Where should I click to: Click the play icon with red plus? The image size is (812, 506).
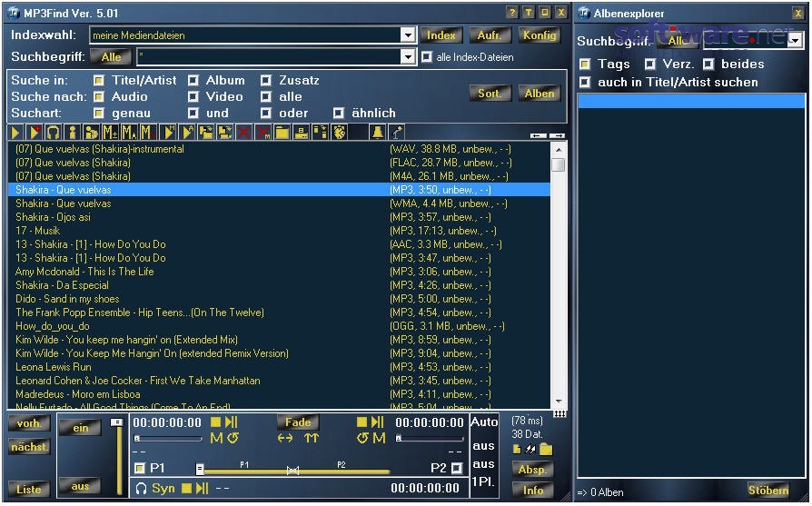point(35,133)
